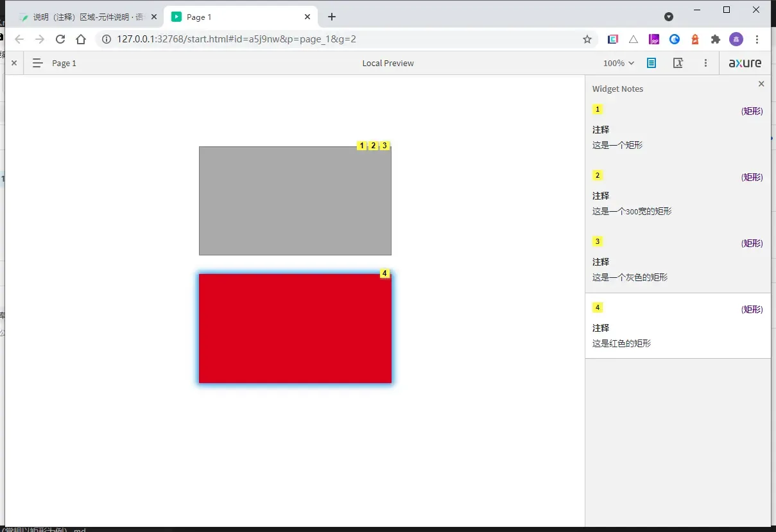Select the gray rectangle on canvas
The width and height of the screenshot is (776, 532).
295,201
